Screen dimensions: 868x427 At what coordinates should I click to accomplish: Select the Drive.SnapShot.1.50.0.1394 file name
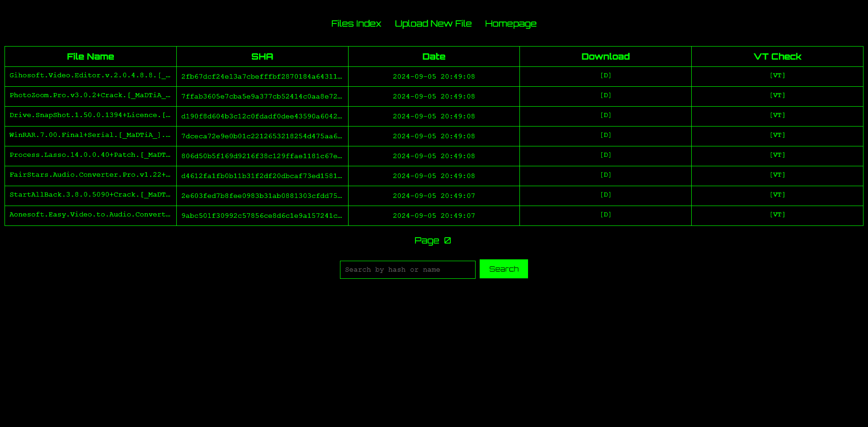tap(90, 115)
